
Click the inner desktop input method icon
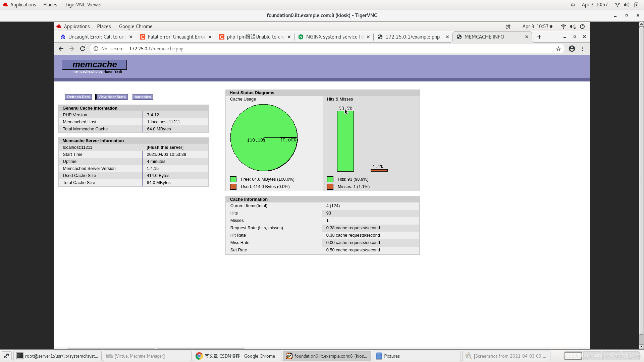tap(508, 26)
